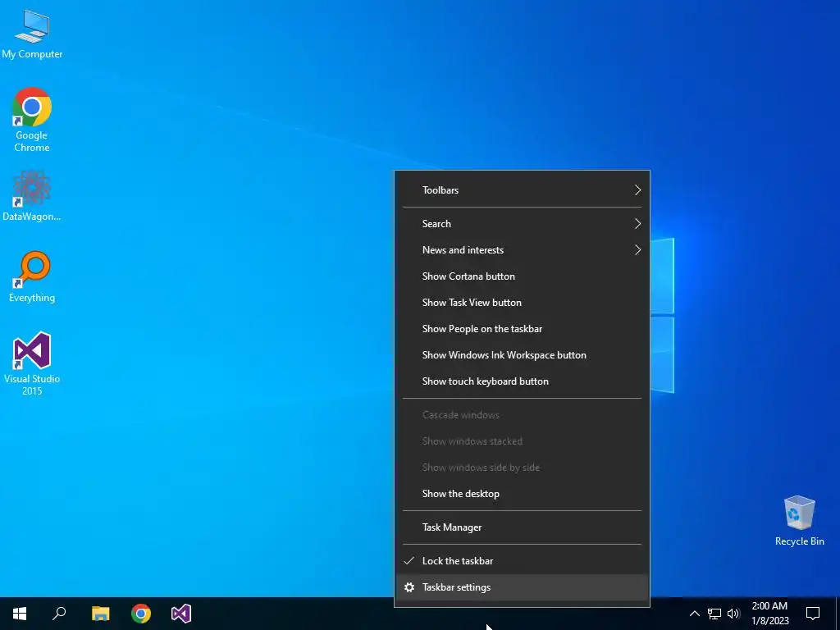Open File Explorer from the taskbar

coord(100,614)
